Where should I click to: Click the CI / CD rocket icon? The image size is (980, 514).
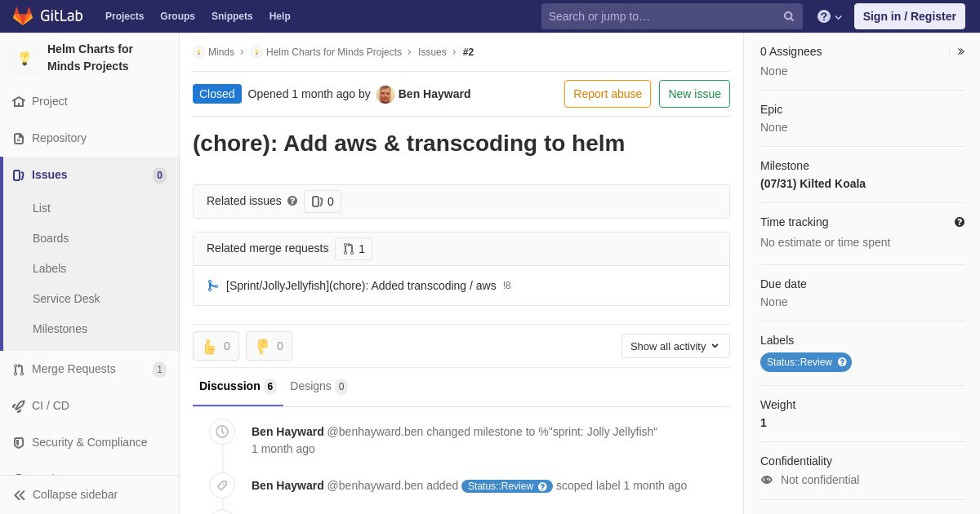coord(19,406)
